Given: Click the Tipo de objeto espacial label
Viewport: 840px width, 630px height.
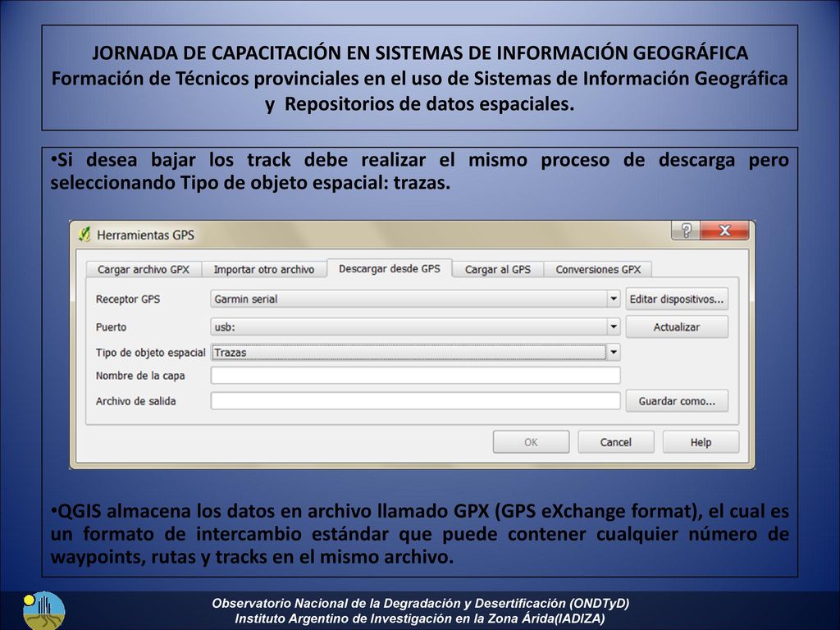Looking at the screenshot, I should [x=151, y=353].
